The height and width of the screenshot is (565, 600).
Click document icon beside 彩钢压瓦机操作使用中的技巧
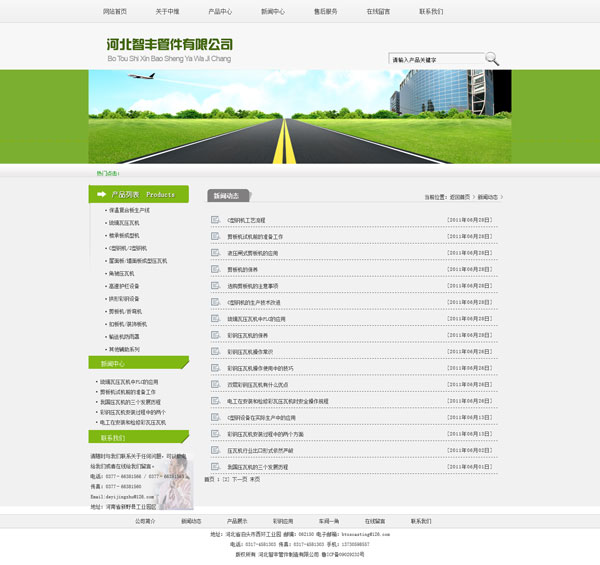(215, 368)
